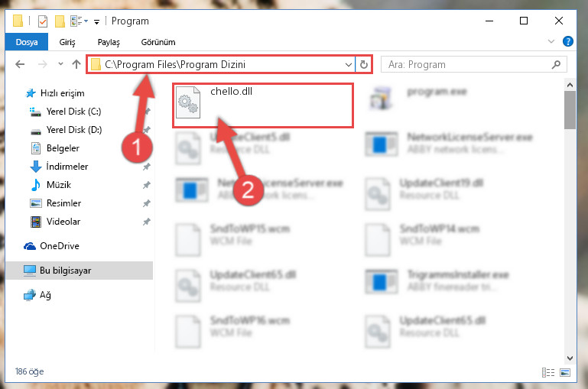
Task: Refresh the current folder view
Action: tap(363, 64)
